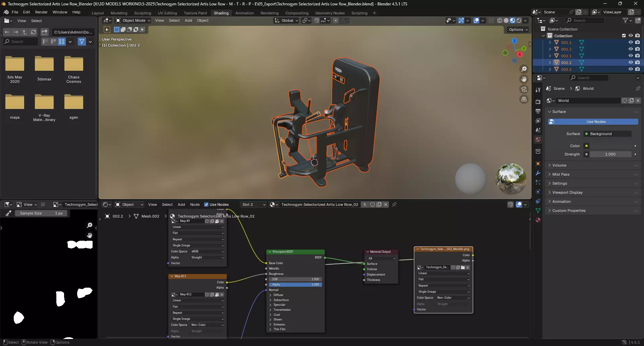Open the Window menu
Image resolution: width=644 pixels, height=346 pixels.
(60, 12)
